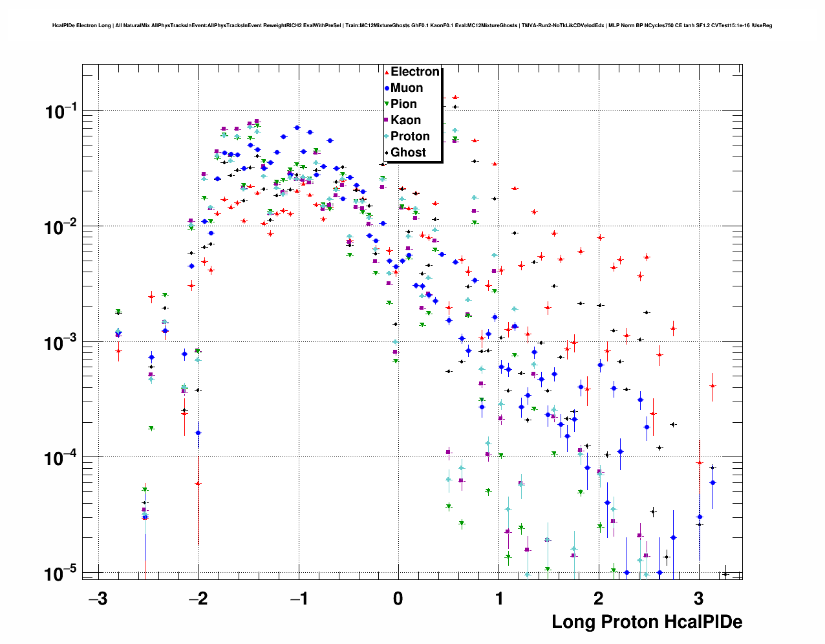Click the purple Kaon square legend marker
Screen dimensions: 825x644
(387, 120)
